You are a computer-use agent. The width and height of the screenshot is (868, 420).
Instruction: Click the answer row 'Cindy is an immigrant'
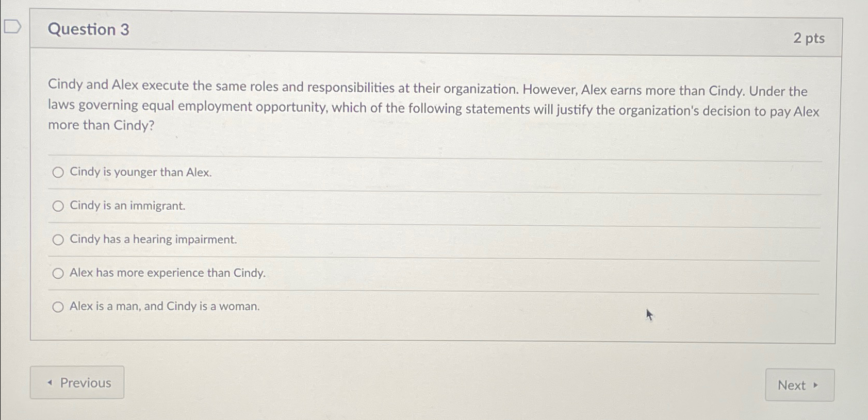point(127,206)
